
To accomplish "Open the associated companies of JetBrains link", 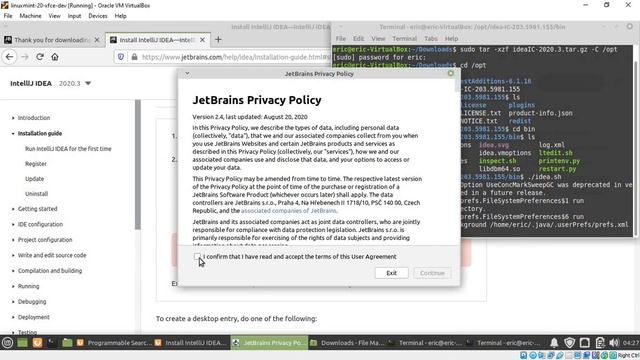I will 289,211.
